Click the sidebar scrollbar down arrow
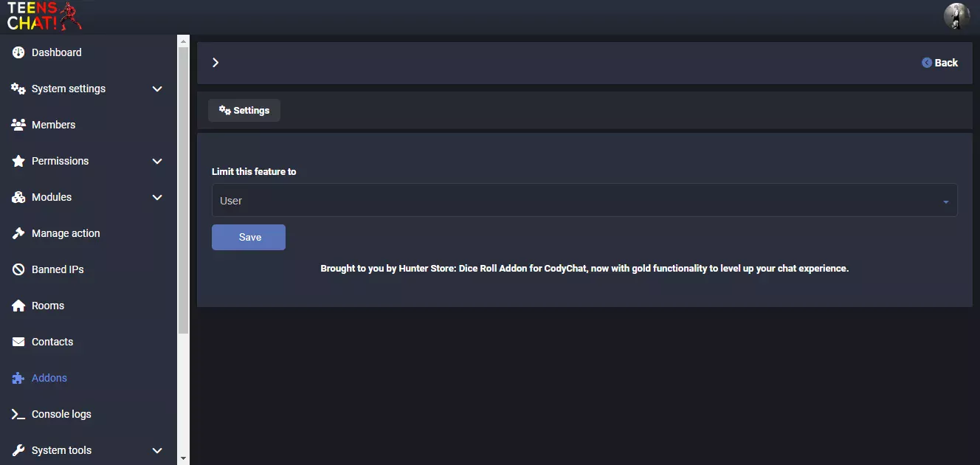The height and width of the screenshot is (465, 980). point(184,458)
